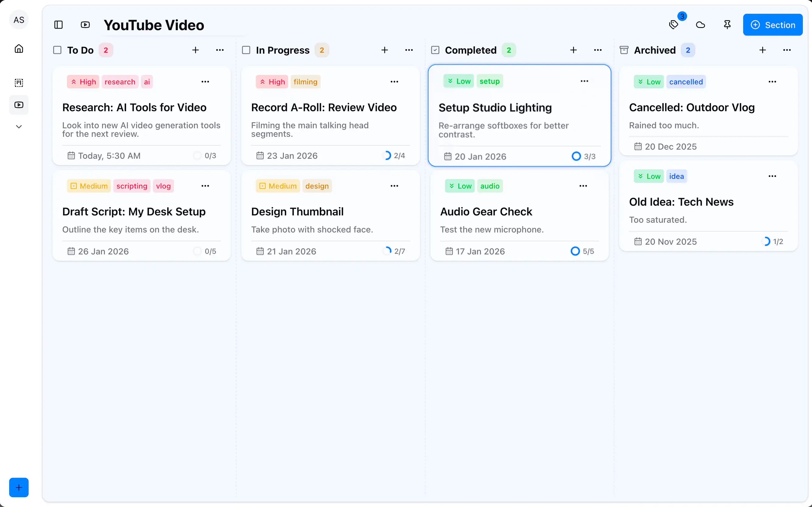Open To Do column options menu

(x=220, y=50)
